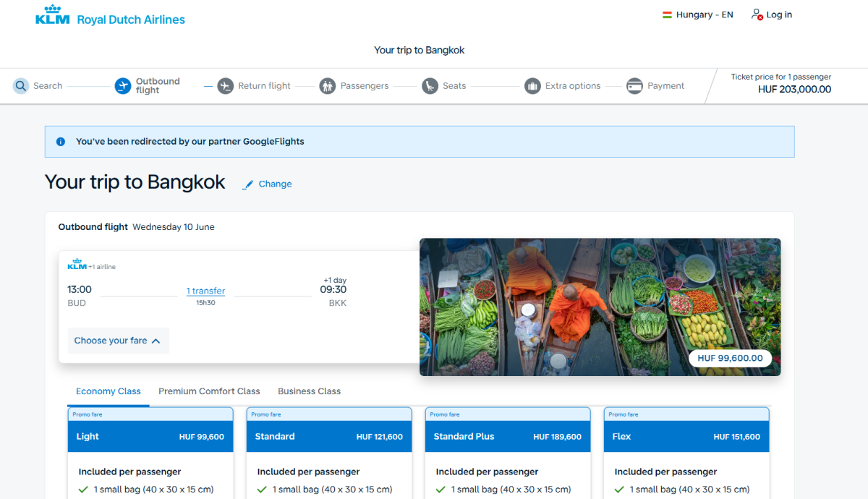Click the Log in user icon
Viewport: 868px width, 499px height.
click(757, 14)
